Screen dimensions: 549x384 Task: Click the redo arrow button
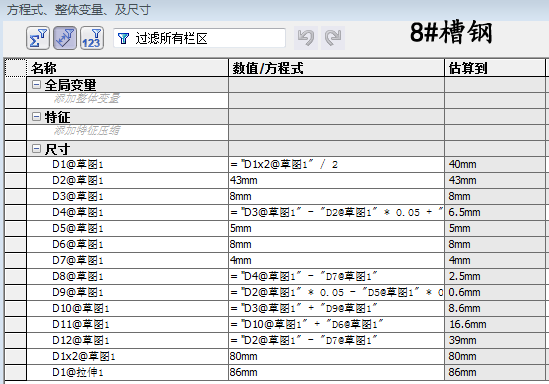(333, 38)
